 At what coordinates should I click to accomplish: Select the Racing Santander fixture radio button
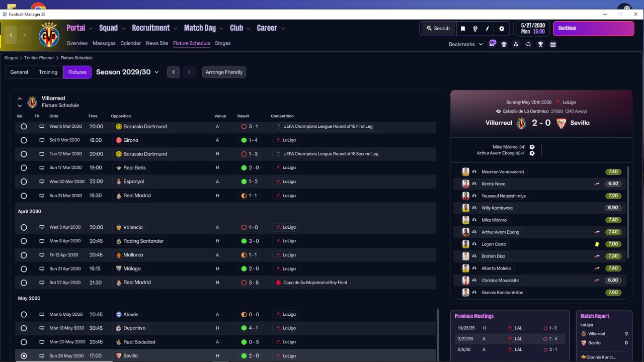coord(24,241)
